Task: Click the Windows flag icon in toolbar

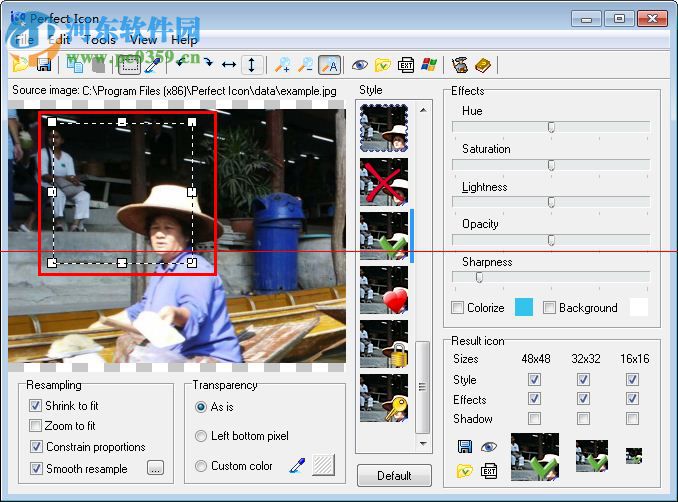Action: pos(429,65)
